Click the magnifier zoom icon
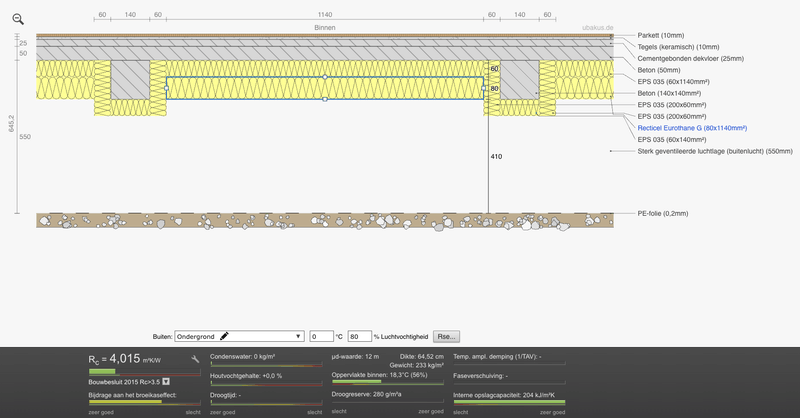This screenshot has width=800, height=418. pyautogui.click(x=18, y=18)
